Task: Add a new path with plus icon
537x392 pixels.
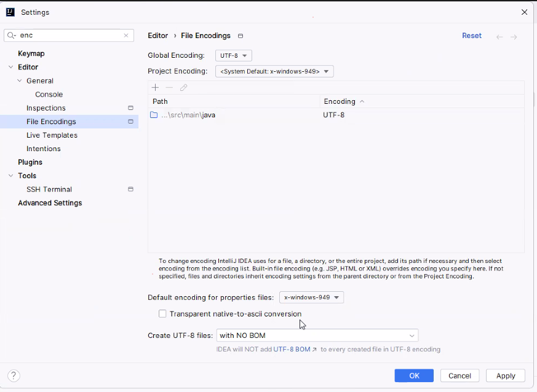Action: pyautogui.click(x=155, y=88)
